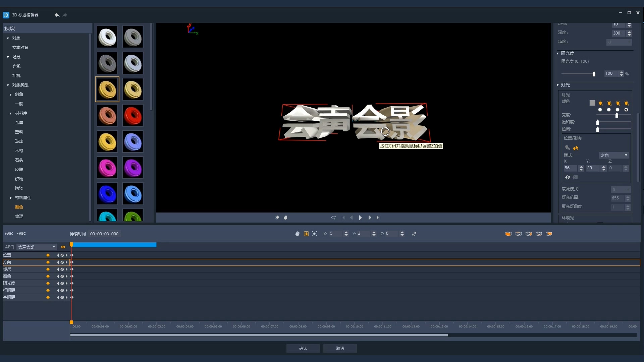Collapse the 对象 tree node

[8, 38]
